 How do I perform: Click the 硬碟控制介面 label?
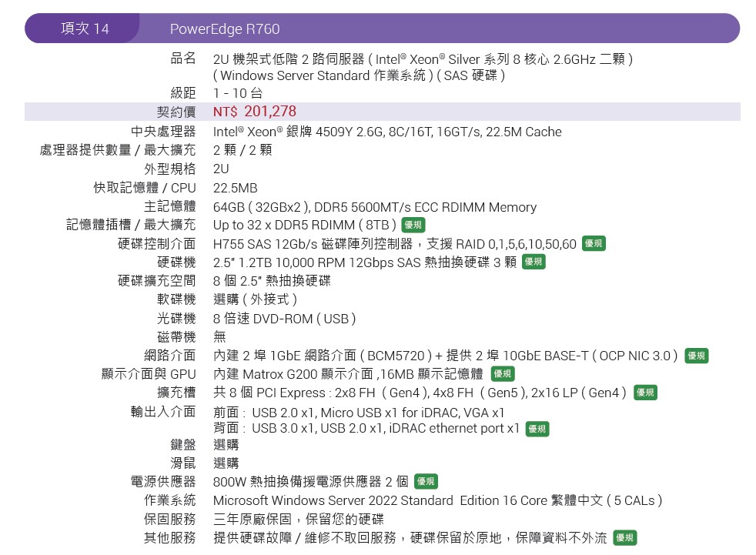157,244
